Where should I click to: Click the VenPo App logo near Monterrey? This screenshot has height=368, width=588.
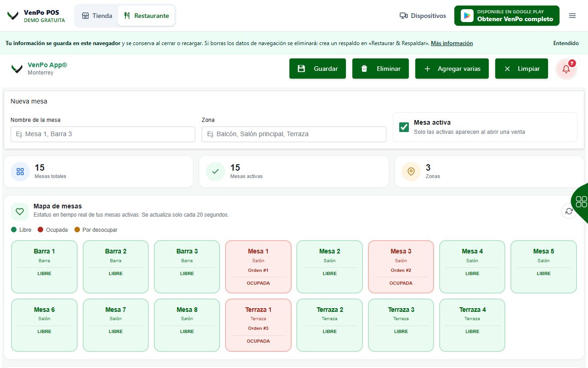(x=17, y=69)
